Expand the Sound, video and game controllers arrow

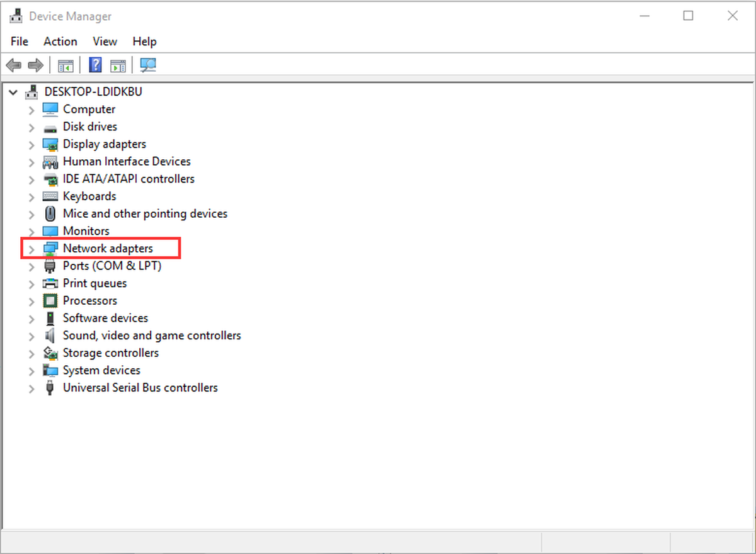tap(31, 336)
